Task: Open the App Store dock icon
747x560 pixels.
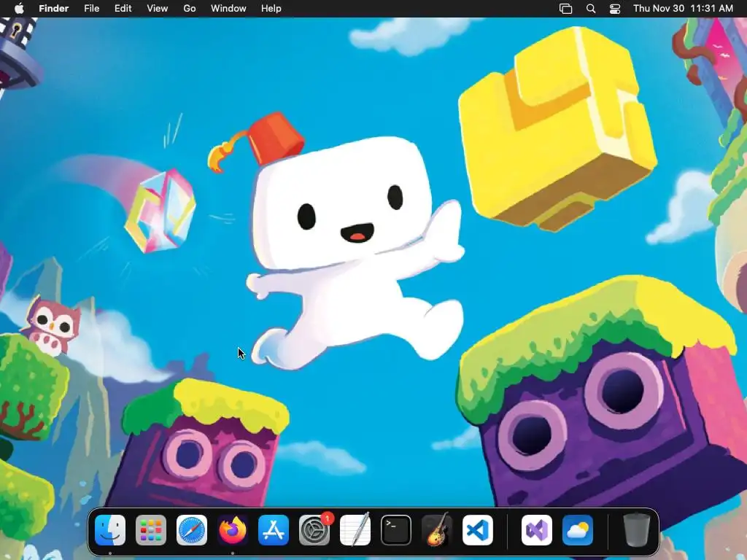Action: [274, 530]
